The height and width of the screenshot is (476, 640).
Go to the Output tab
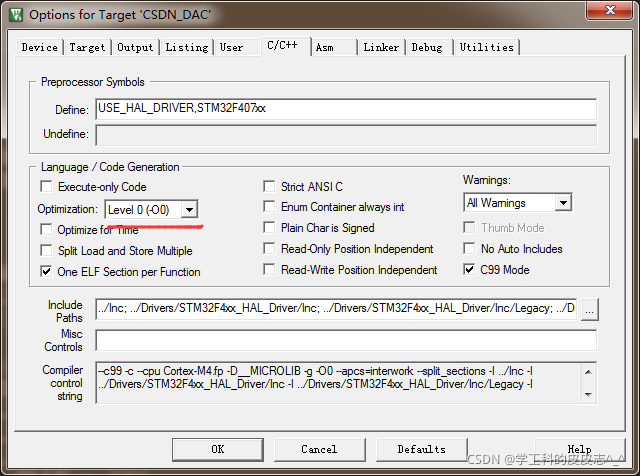135,47
